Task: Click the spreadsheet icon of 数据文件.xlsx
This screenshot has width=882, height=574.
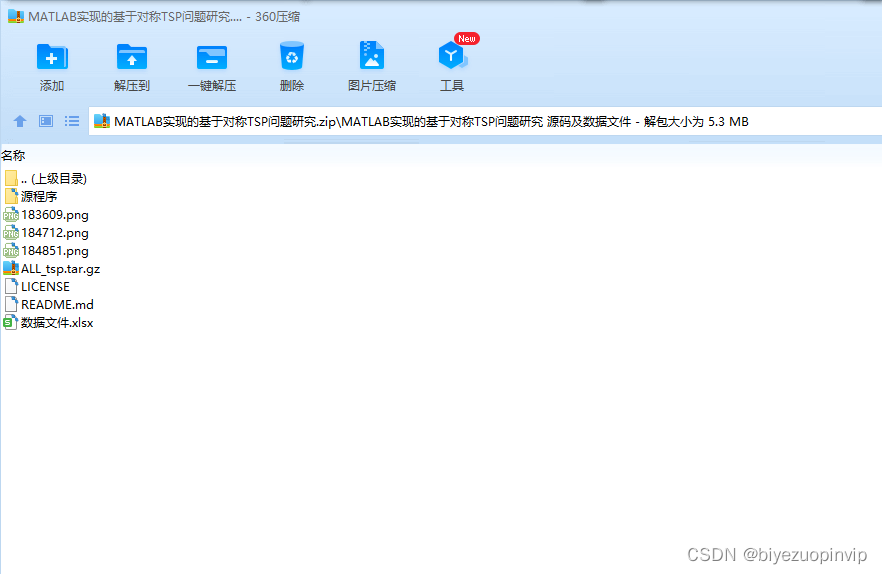Action: (11, 322)
